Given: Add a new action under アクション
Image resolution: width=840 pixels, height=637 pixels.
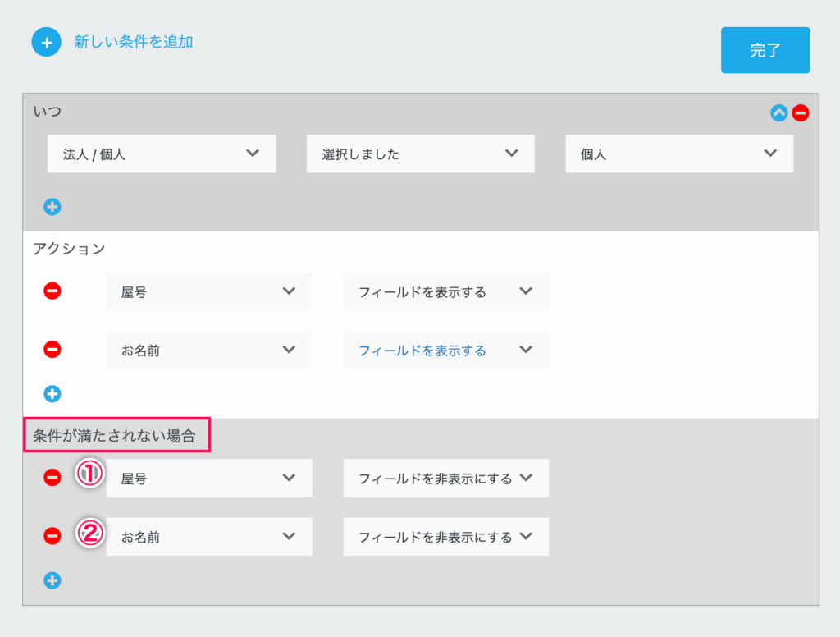Looking at the screenshot, I should (x=52, y=393).
